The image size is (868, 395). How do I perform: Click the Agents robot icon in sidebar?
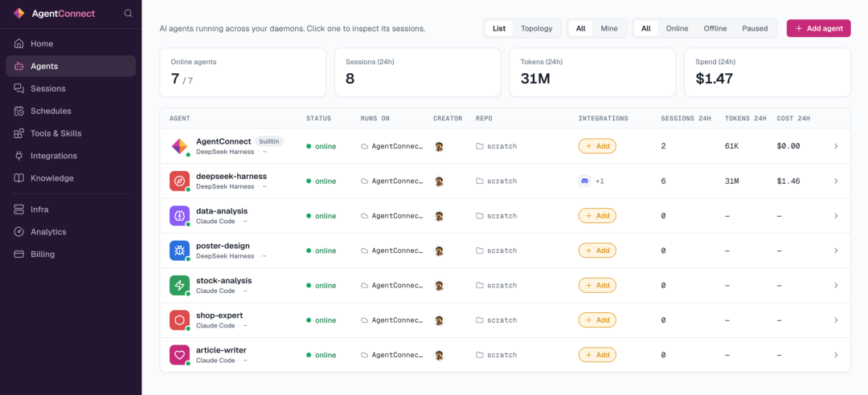[x=18, y=66]
